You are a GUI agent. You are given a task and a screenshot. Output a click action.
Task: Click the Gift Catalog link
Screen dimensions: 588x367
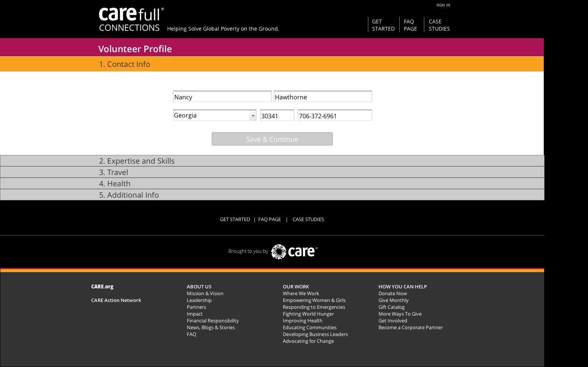click(x=391, y=307)
